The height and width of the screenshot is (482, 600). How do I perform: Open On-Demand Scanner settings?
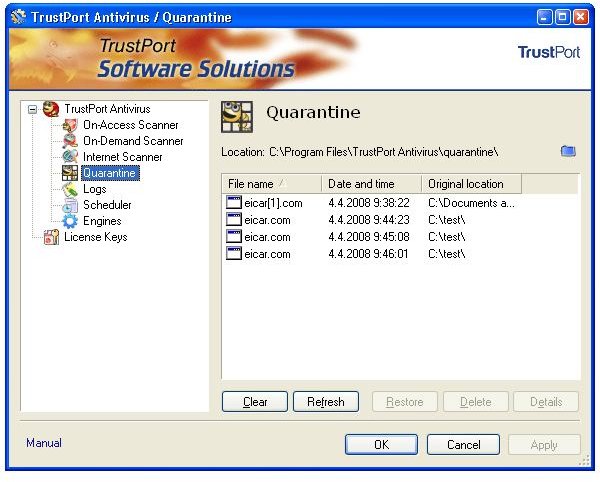point(133,141)
